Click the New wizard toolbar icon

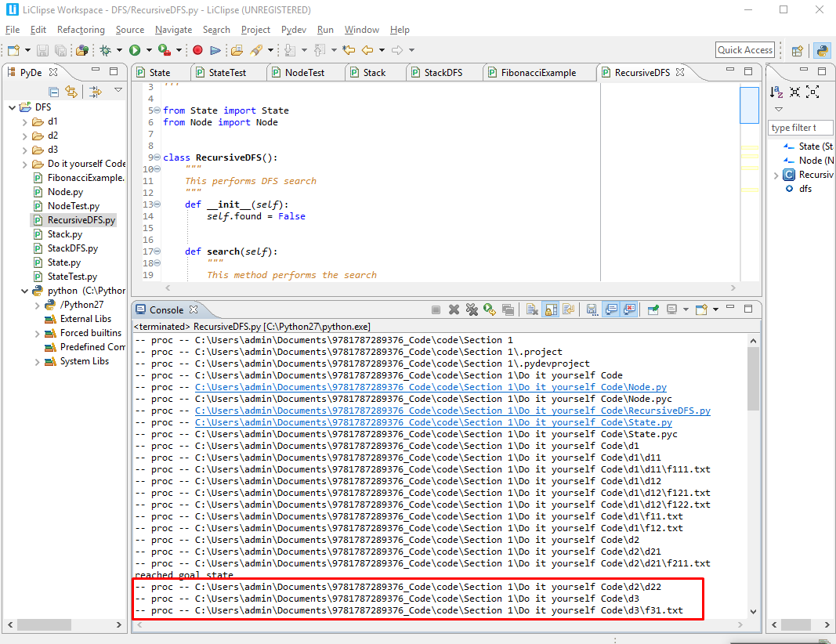13,50
